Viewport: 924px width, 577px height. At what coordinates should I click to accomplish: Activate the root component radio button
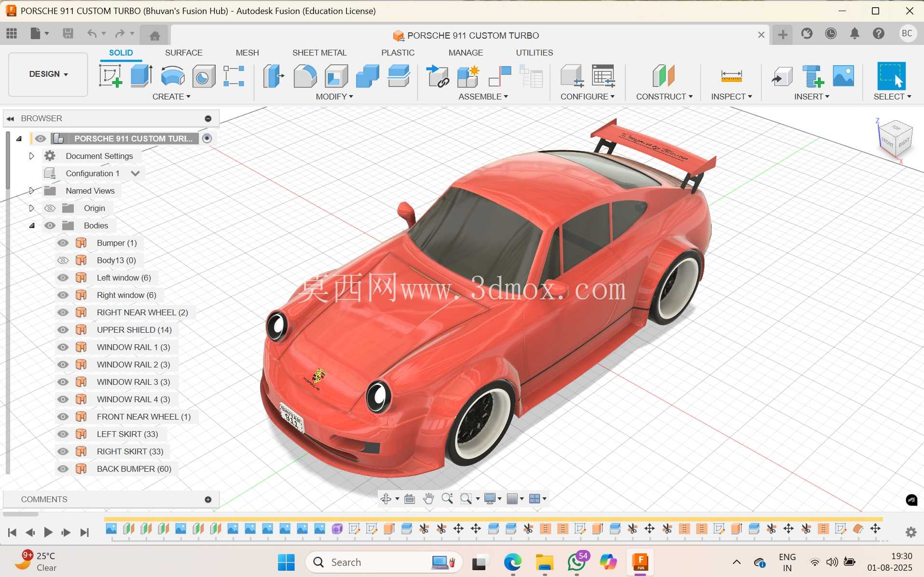(207, 139)
